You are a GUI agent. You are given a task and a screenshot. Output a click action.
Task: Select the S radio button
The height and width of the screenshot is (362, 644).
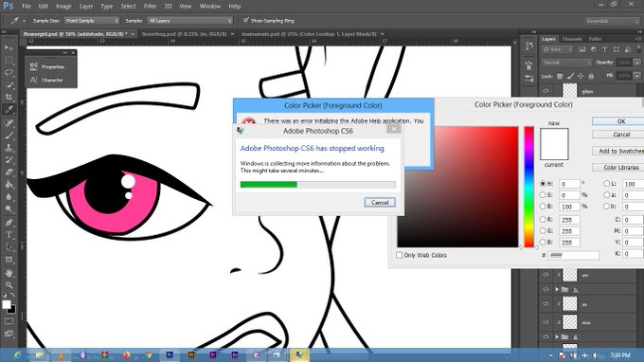[543, 195]
